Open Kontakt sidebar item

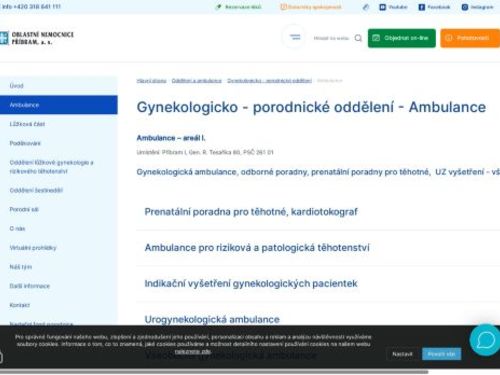point(59,305)
